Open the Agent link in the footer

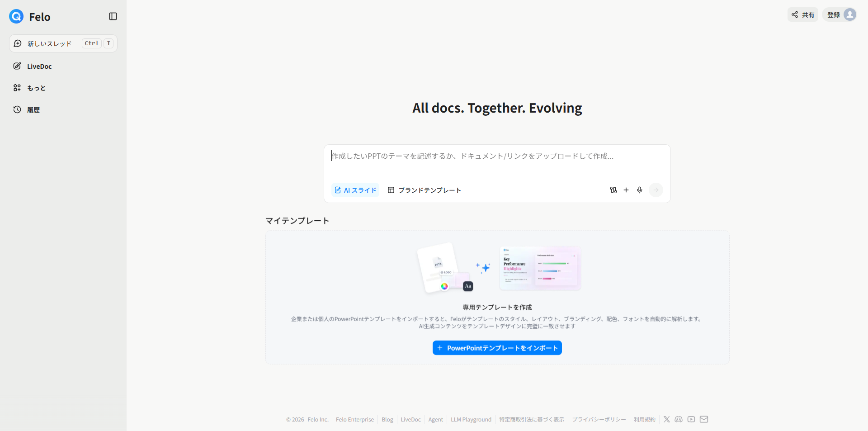pos(435,419)
